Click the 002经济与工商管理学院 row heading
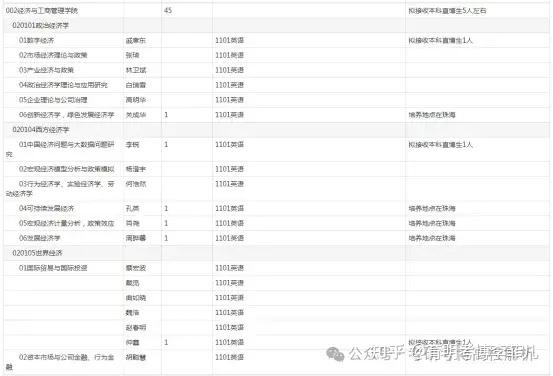 42,11
